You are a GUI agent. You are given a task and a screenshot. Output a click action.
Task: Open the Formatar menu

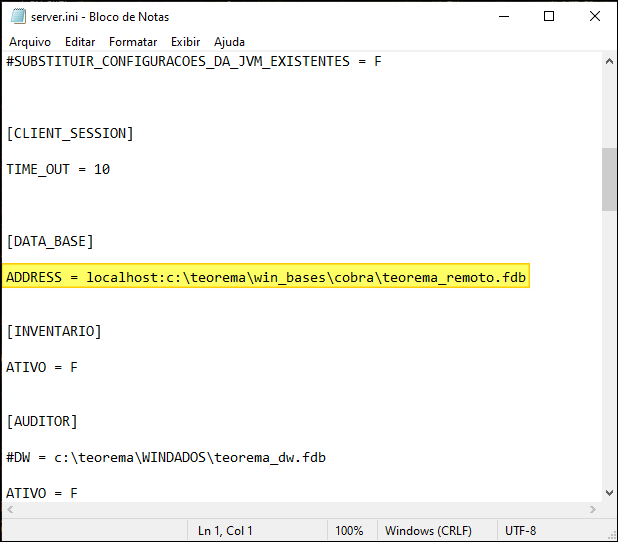tap(133, 42)
